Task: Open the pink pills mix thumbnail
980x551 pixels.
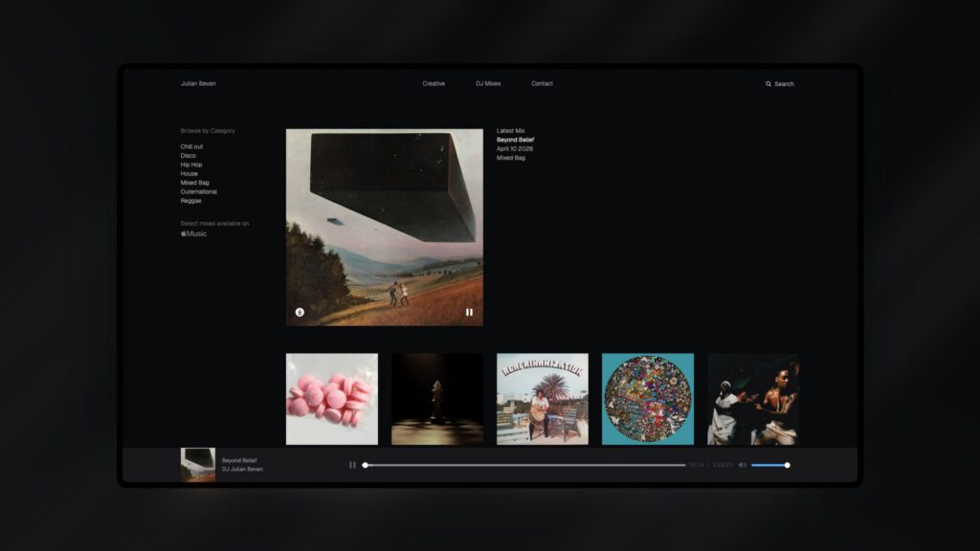Action: click(332, 399)
